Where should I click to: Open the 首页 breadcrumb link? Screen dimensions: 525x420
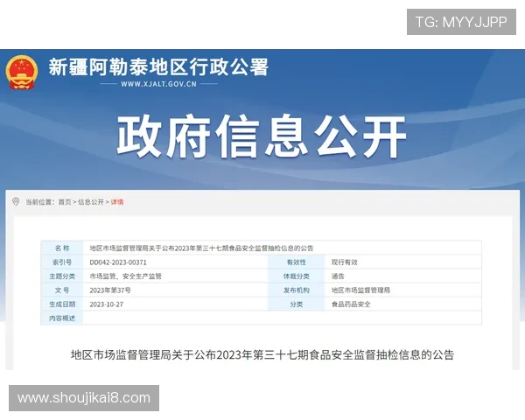pos(65,202)
